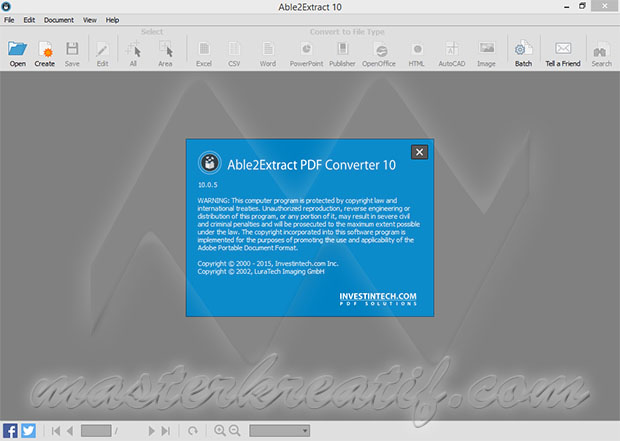Go to previous page arrow
This screenshot has height=441, width=620.
click(x=70, y=431)
